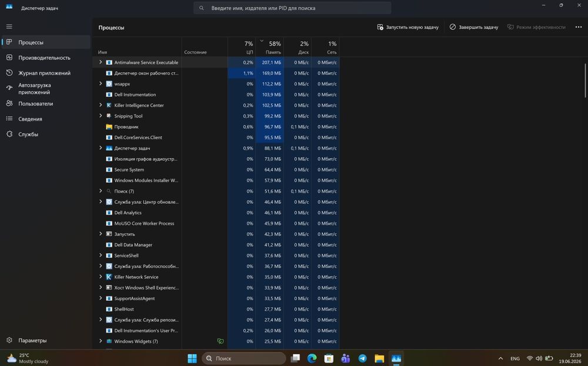This screenshot has height=366, width=588.
Task: Click Windows Widgets efficiency leaf icon
Action: click(220, 341)
